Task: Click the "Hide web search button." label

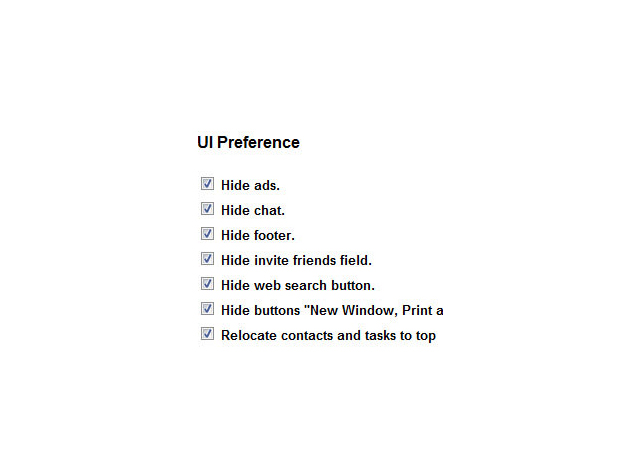Action: point(298,286)
